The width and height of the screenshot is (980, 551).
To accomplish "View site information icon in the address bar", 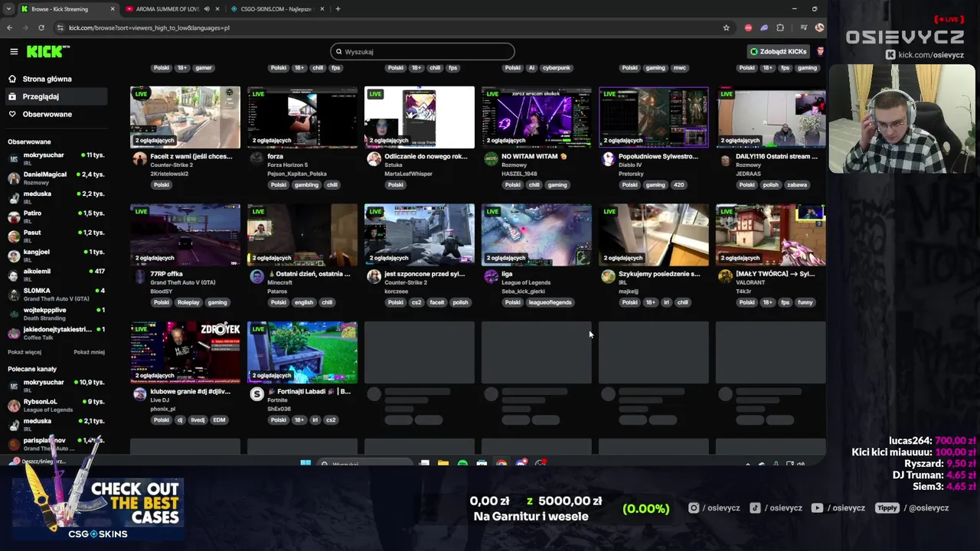I will click(59, 28).
